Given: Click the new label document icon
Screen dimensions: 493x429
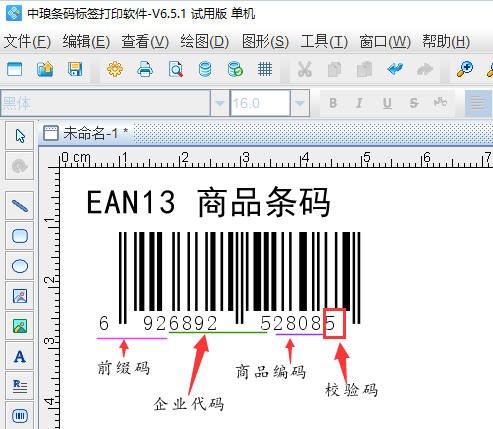Looking at the screenshot, I should tap(15, 69).
